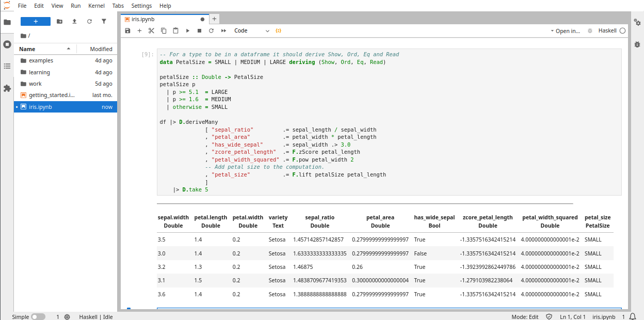Open the 'Open in...' dropdown
Viewport: 644px width, 320px height.
coord(565,31)
